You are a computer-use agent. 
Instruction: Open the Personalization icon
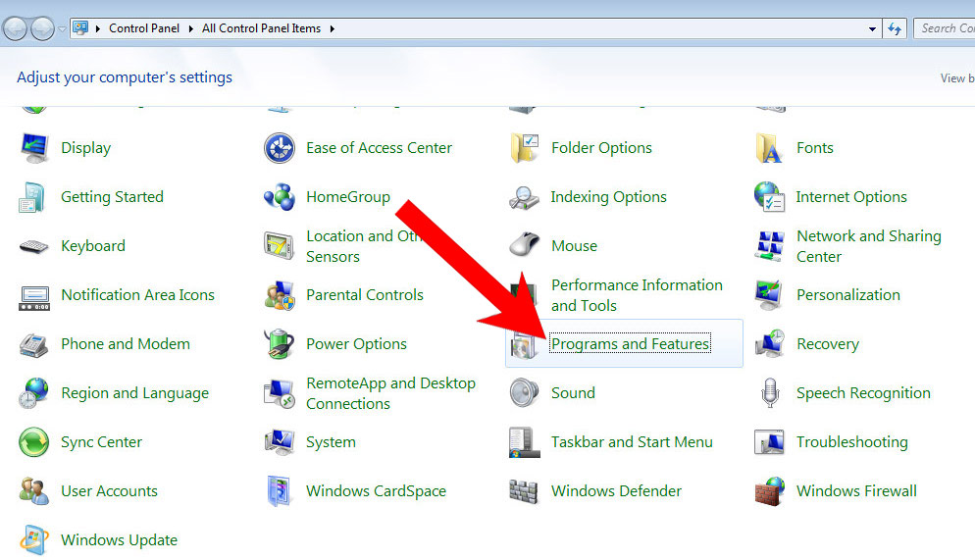click(769, 295)
